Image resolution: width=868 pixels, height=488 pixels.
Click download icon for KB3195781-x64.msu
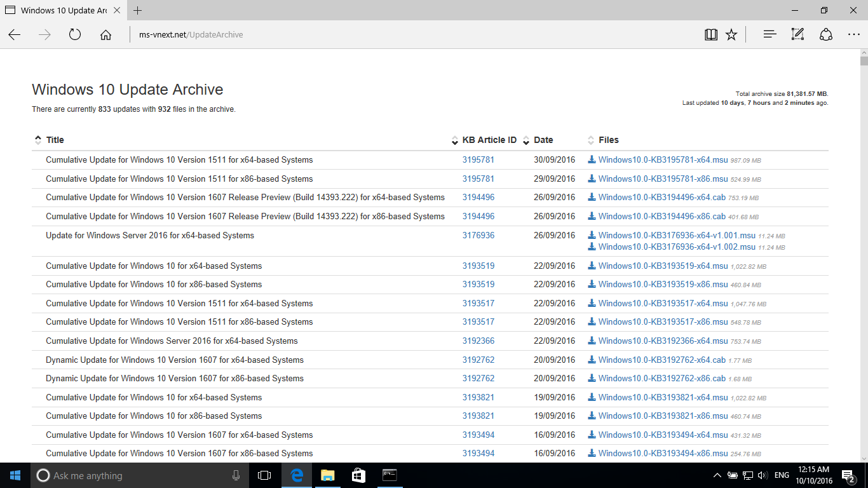click(x=592, y=160)
